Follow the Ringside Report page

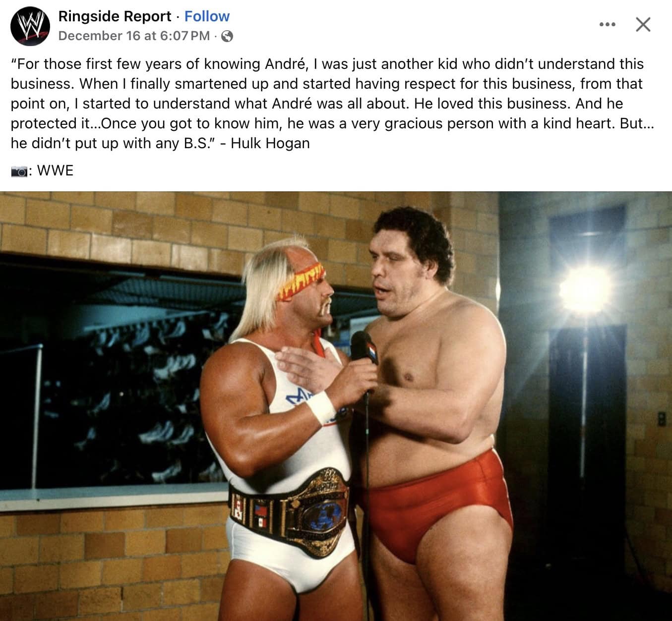click(x=207, y=16)
